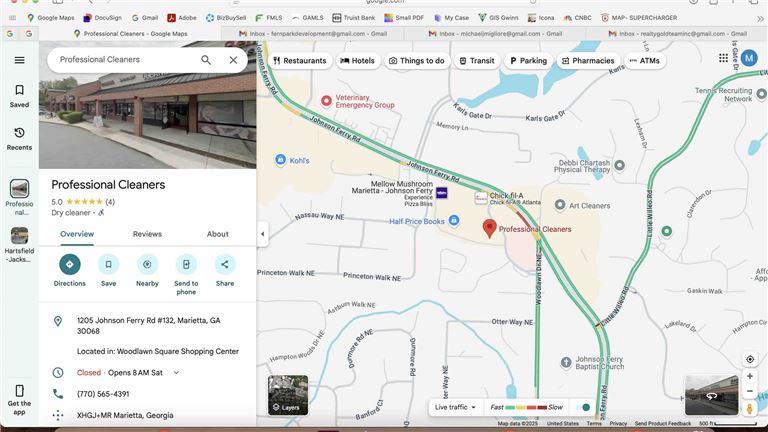Drop the Pegman for Street View
768x432 pixels.
(x=750, y=408)
